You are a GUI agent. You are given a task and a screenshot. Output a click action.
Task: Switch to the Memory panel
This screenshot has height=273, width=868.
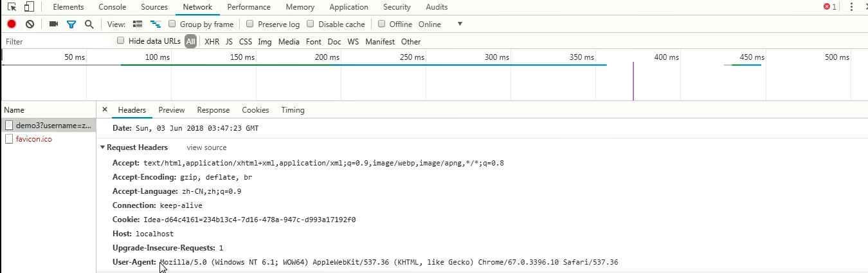click(x=300, y=7)
